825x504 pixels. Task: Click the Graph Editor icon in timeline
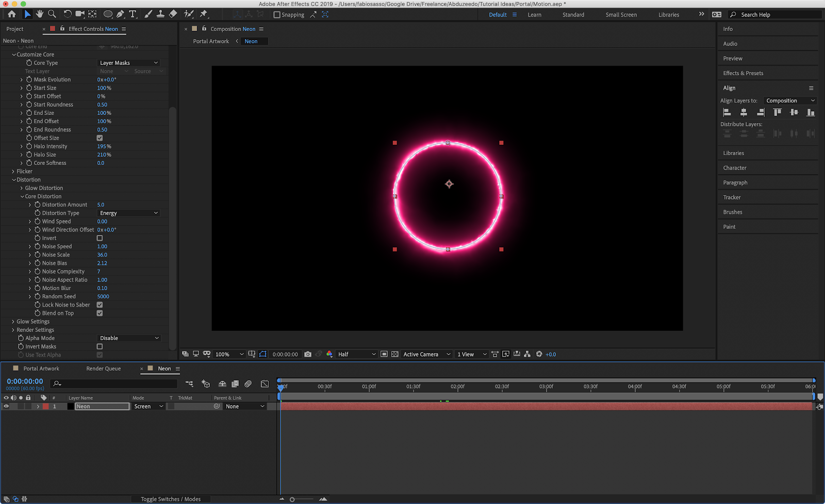point(265,384)
